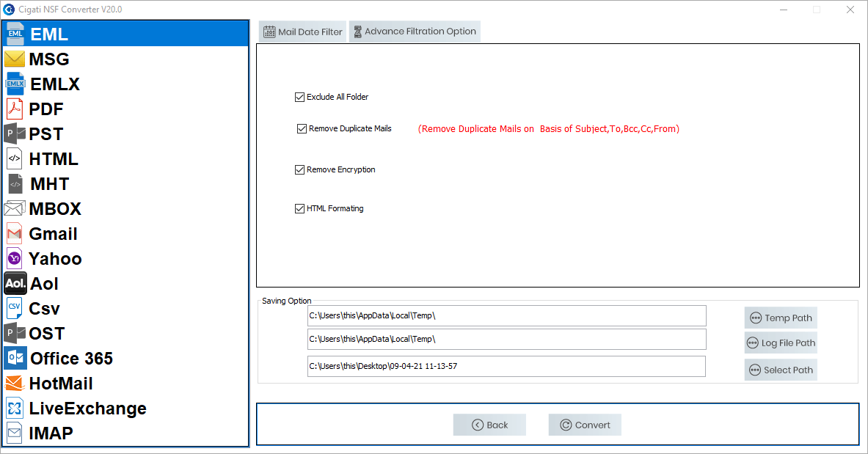Choose the MBOX envelope icon

[15, 208]
